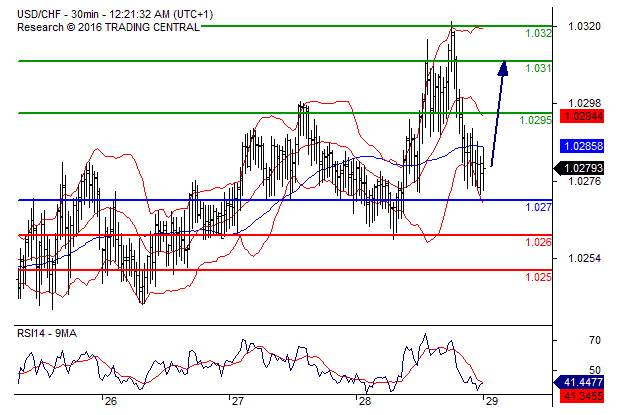
Task: Click the USD/CHF 30min chart title
Action: coord(115,14)
